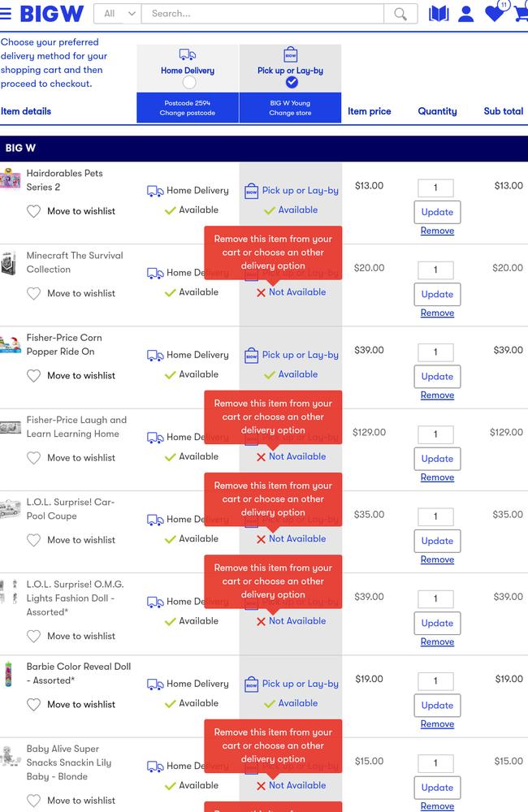Click the Pick up bag icon in header
528x812 pixels.
click(x=291, y=54)
